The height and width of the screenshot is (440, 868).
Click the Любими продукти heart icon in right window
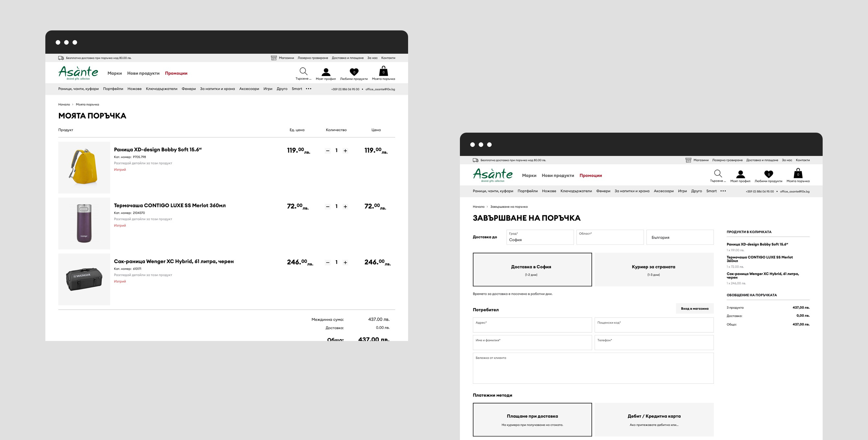tap(768, 174)
